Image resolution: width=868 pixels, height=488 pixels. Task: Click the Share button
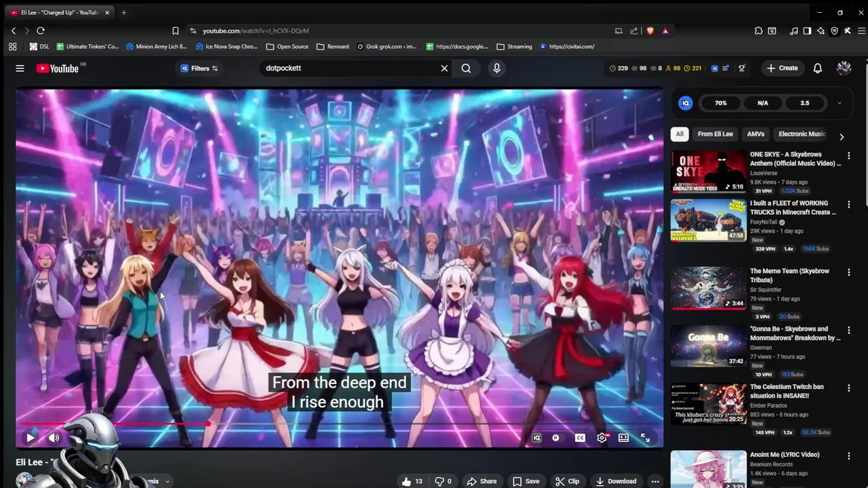point(482,481)
